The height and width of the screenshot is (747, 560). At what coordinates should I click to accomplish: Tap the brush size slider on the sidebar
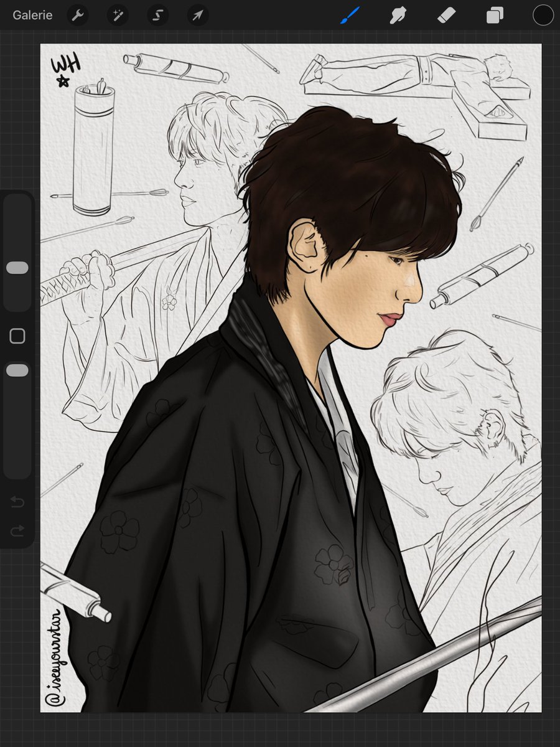pyautogui.click(x=17, y=268)
